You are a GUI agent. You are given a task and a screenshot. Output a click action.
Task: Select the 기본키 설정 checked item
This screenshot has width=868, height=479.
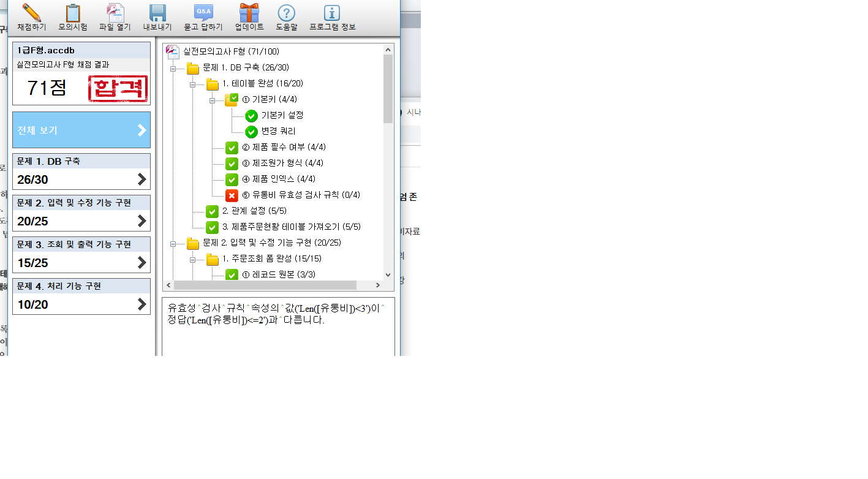tap(282, 115)
